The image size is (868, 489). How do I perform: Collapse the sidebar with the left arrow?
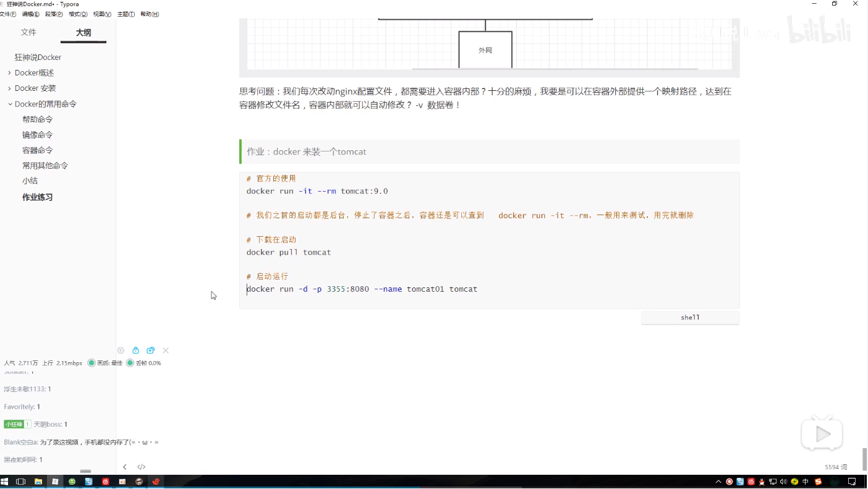point(125,467)
